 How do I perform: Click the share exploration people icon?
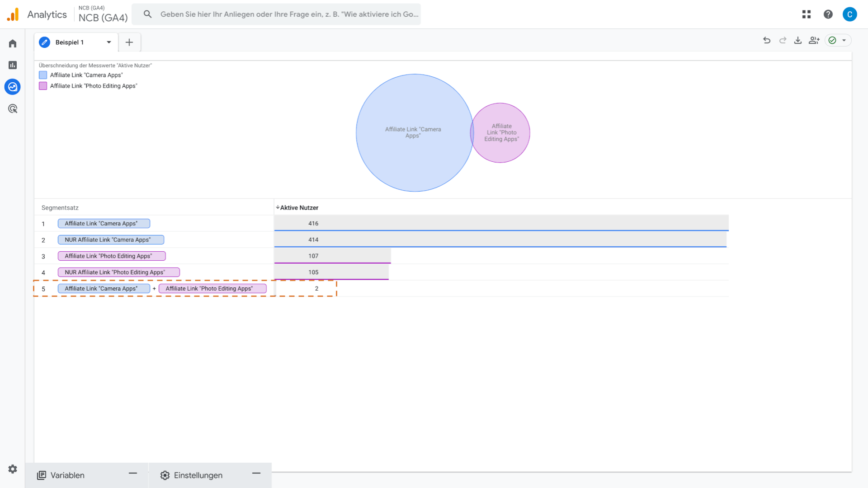point(814,40)
